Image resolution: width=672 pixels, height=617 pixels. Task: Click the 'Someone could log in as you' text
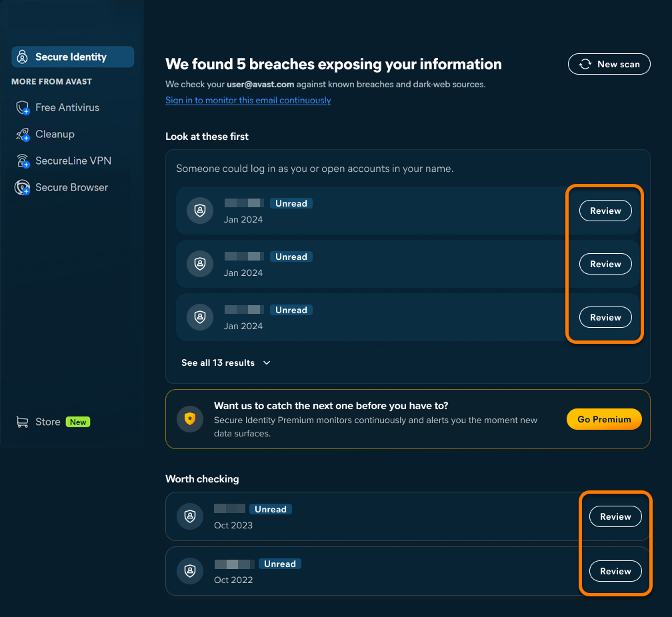pyautogui.click(x=315, y=169)
